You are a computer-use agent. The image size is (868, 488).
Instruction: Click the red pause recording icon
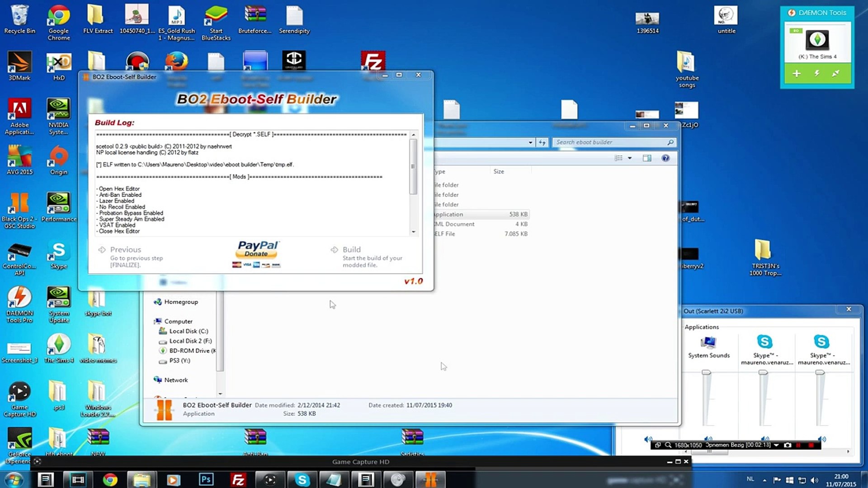pos(799,445)
